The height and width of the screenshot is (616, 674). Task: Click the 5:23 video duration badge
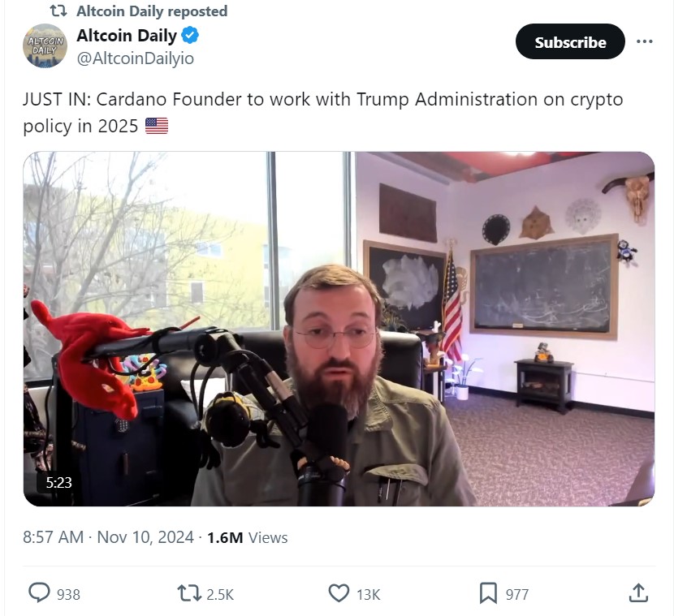point(59,482)
